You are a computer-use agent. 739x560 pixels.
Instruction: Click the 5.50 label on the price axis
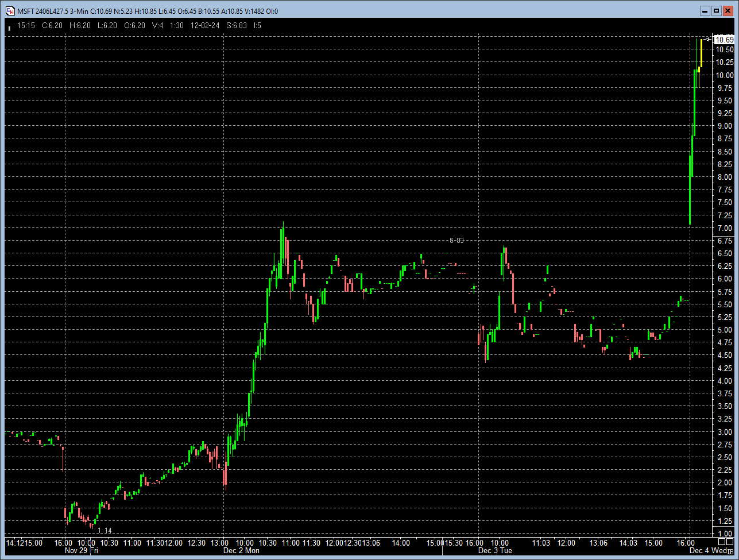click(x=725, y=304)
